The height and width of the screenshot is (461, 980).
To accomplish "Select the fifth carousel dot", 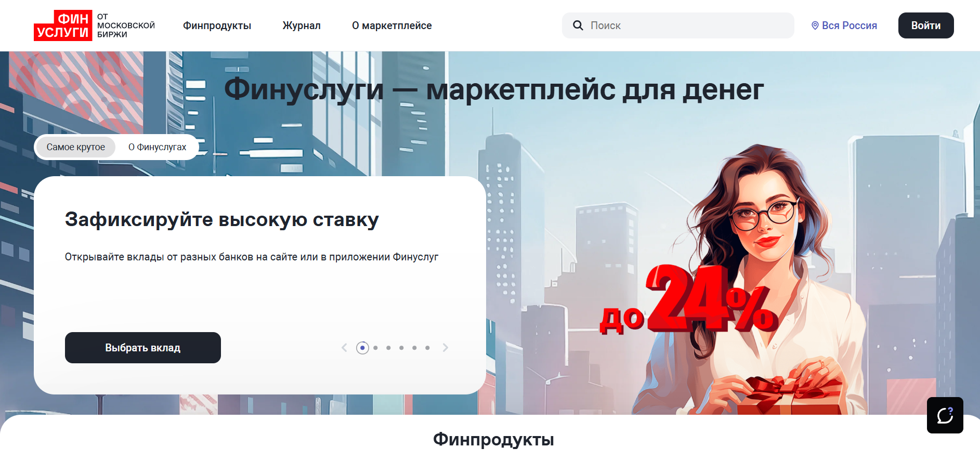I will tap(414, 348).
